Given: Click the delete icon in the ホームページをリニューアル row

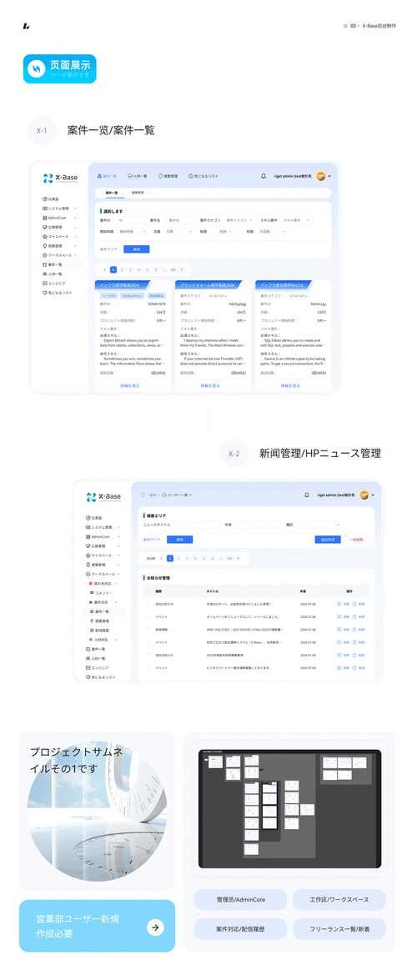Looking at the screenshot, I should coord(354,617).
